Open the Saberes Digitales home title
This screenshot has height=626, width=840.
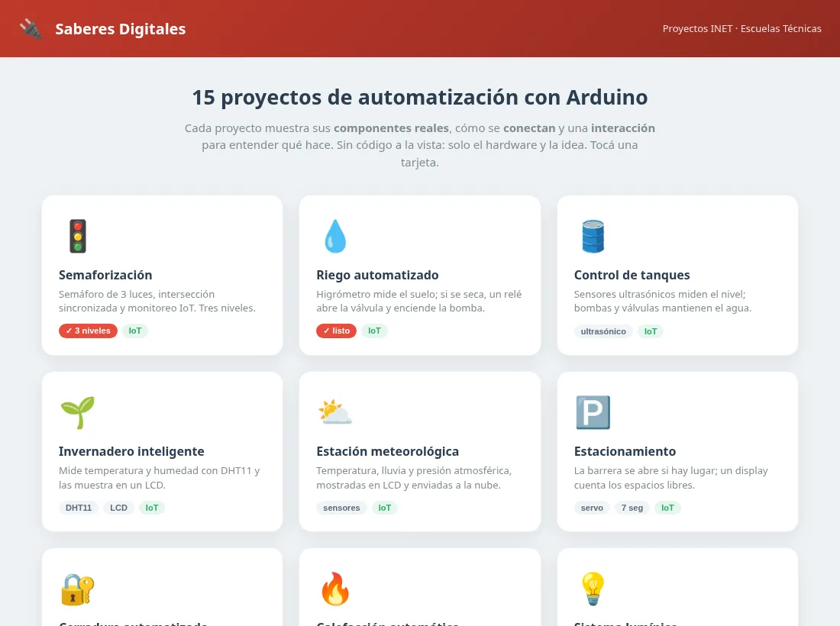pos(121,29)
